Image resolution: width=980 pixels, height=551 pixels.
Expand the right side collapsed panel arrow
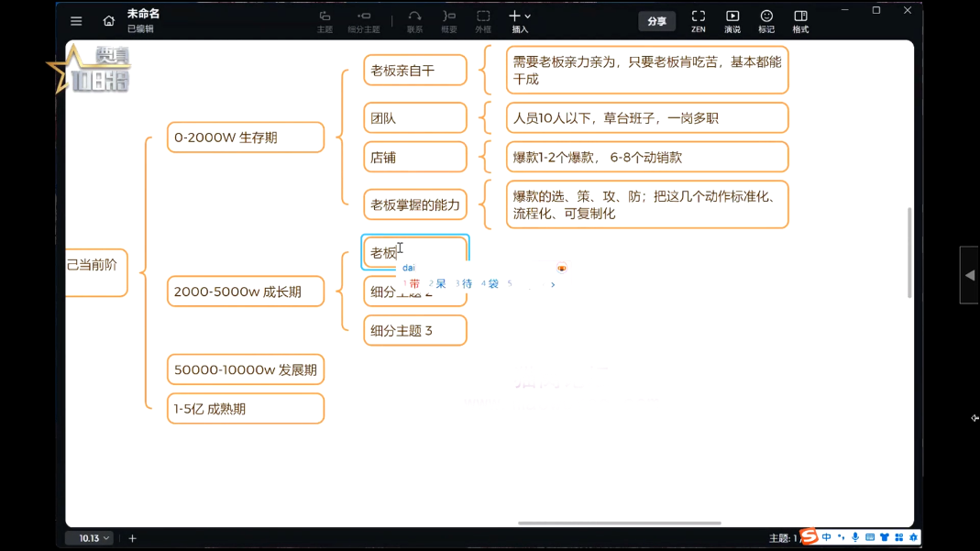pos(969,275)
